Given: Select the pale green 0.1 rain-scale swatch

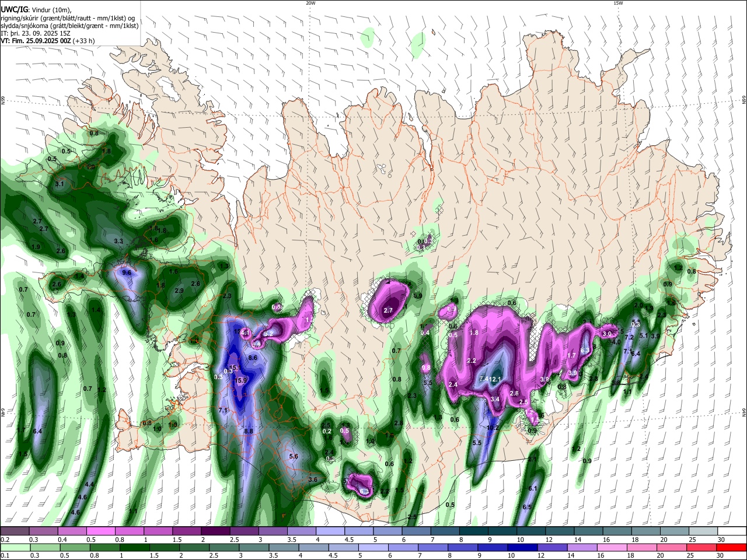Looking at the screenshot, I should coord(15,547).
